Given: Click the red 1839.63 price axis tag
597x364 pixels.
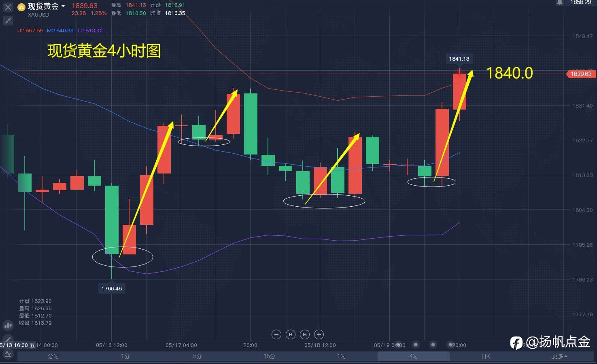Looking at the screenshot, I should (x=581, y=74).
